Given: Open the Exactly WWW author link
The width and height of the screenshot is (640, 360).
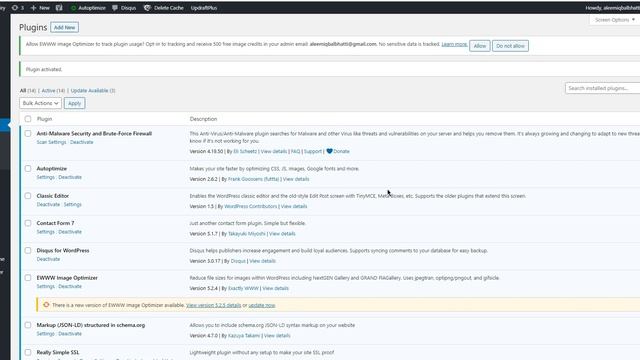Looking at the screenshot, I should (x=243, y=289).
